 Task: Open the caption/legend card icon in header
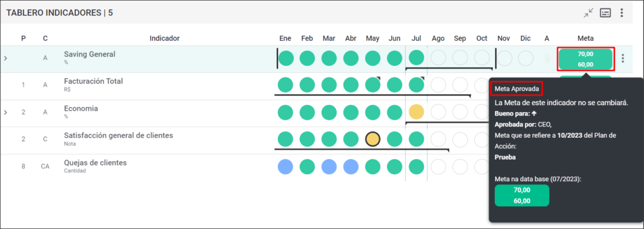coord(605,13)
